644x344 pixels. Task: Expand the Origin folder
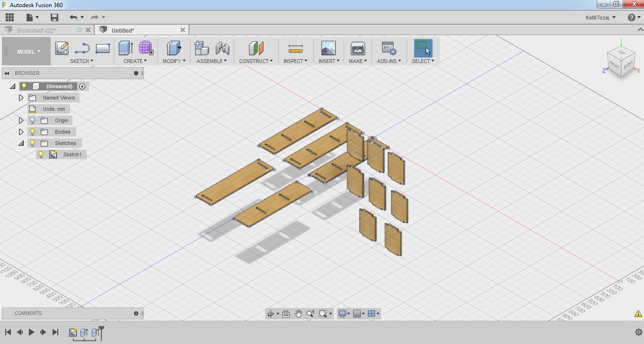coord(21,120)
